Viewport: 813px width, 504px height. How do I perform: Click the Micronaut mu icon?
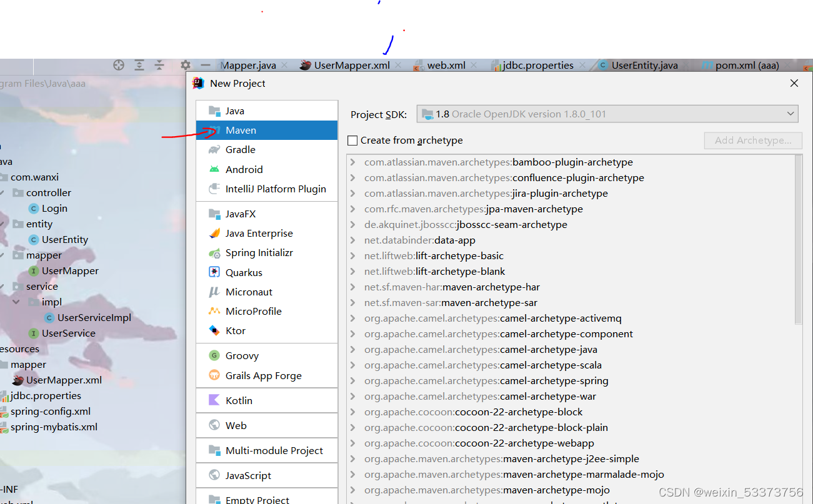(214, 292)
